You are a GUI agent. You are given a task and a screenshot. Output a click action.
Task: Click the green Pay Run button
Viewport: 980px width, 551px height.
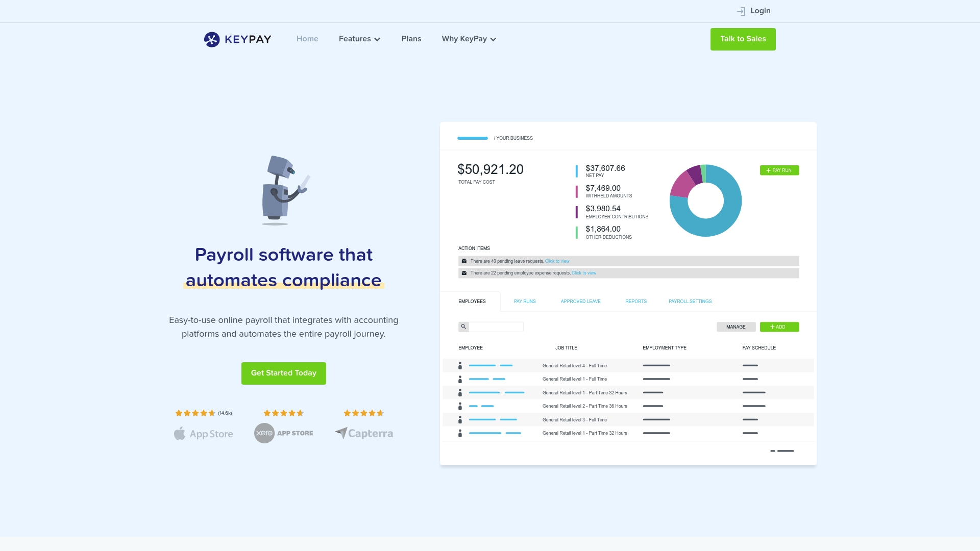[x=779, y=170]
